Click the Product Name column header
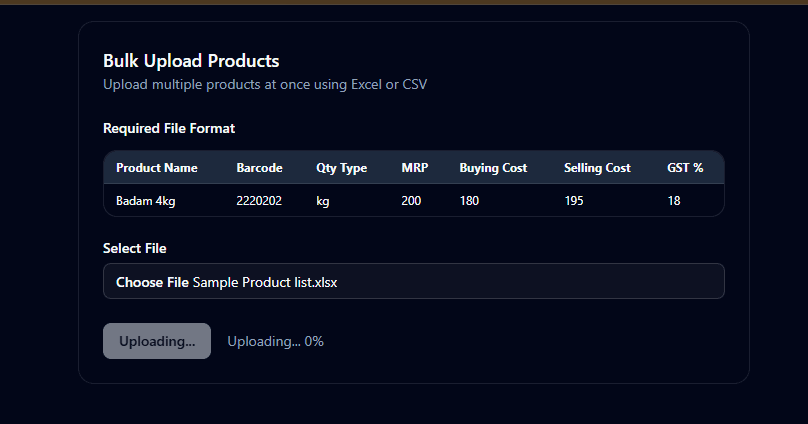The image size is (808, 424). click(157, 168)
